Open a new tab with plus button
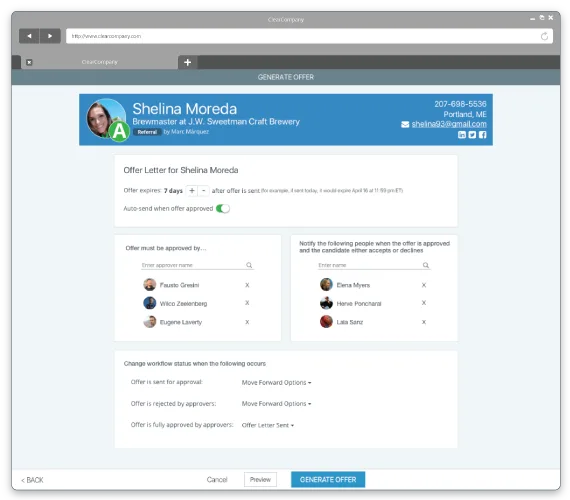This screenshot has width=570, height=500. [188, 62]
